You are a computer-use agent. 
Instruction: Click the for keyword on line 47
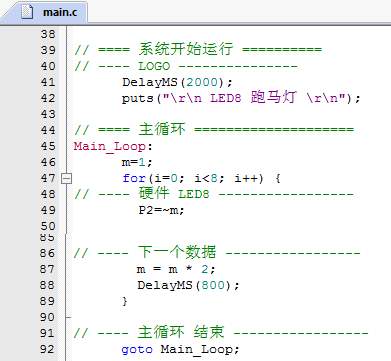[x=134, y=178]
